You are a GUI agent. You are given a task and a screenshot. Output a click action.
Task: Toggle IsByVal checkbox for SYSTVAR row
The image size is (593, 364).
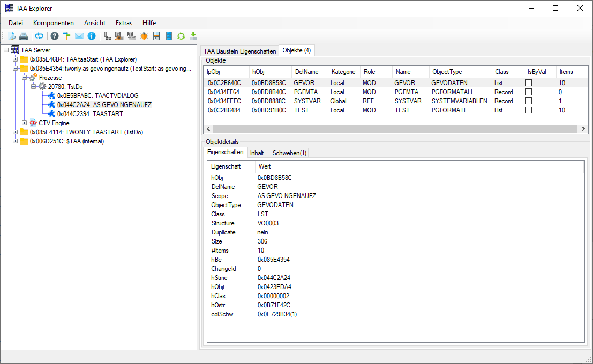(528, 101)
